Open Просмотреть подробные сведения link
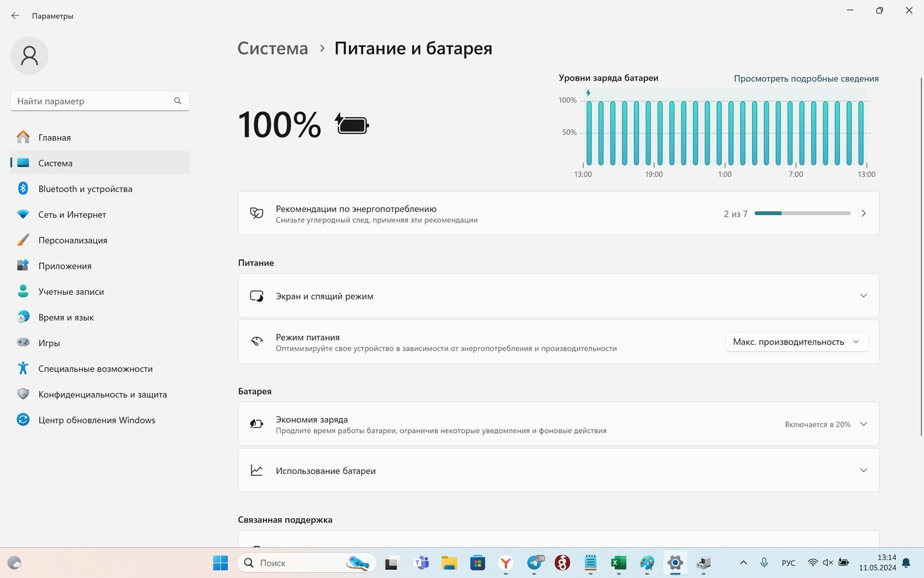This screenshot has height=578, width=924. 806,78
